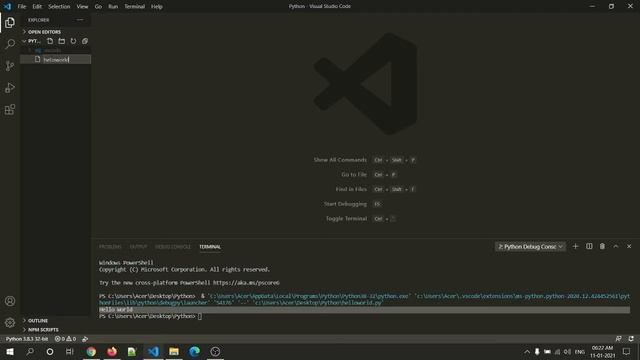Click the New Folder icon in Explorer
This screenshot has width=640, height=360.
pos(62,41)
